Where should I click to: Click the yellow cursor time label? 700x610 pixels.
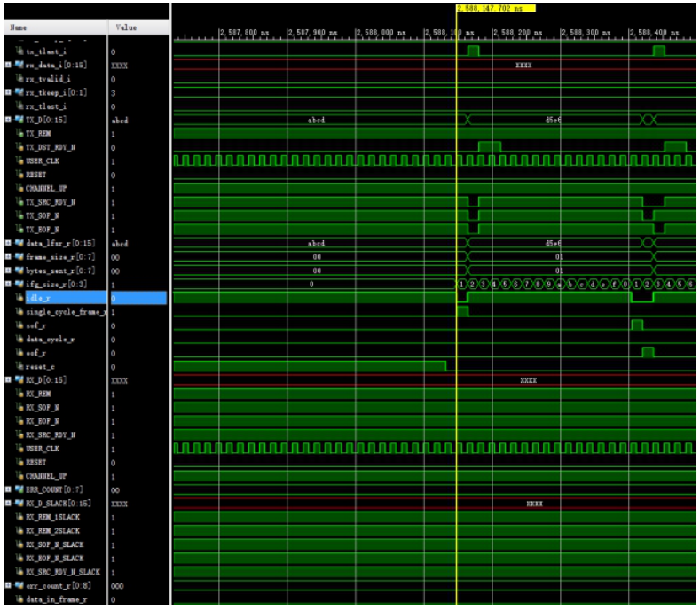[x=497, y=8]
